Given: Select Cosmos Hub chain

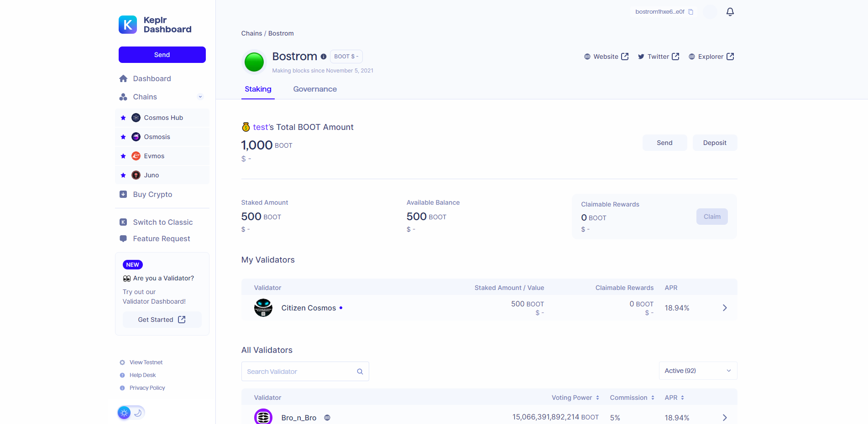Looking at the screenshot, I should (x=162, y=118).
